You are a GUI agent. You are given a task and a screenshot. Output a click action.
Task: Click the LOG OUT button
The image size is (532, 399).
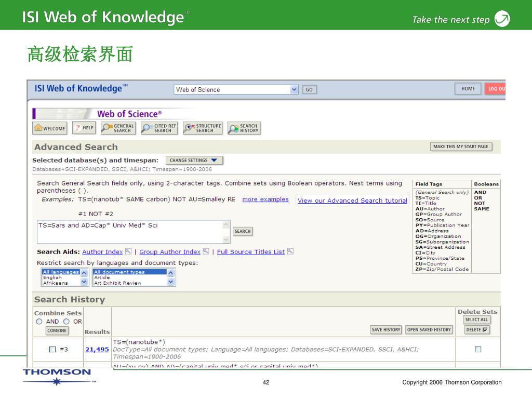pos(495,89)
